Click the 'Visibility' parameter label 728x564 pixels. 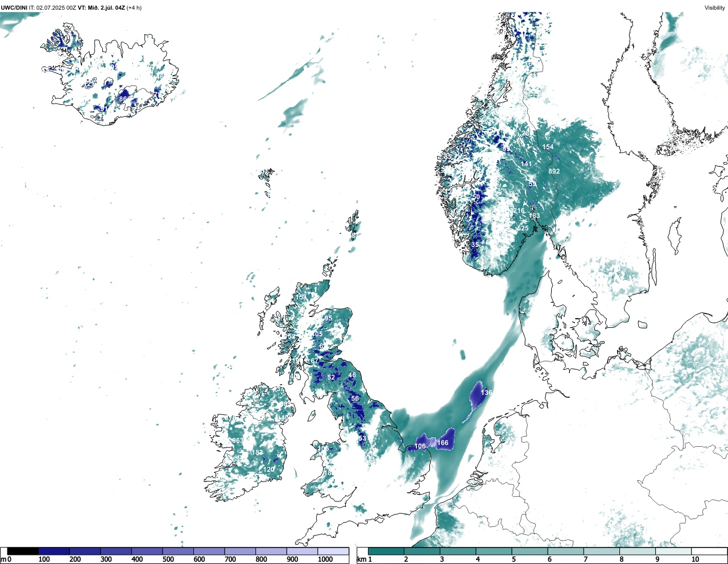click(714, 8)
